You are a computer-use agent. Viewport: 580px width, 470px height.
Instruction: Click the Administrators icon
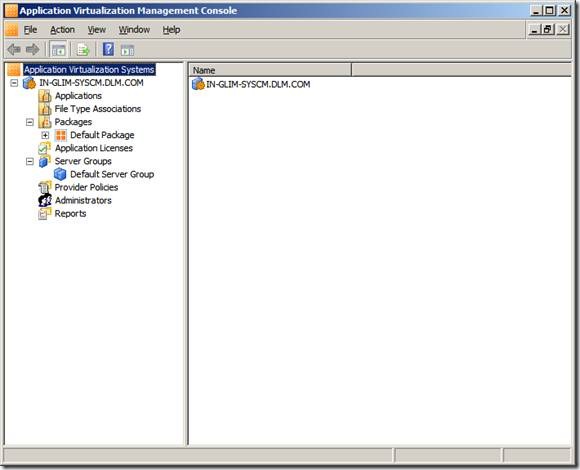pyautogui.click(x=45, y=200)
